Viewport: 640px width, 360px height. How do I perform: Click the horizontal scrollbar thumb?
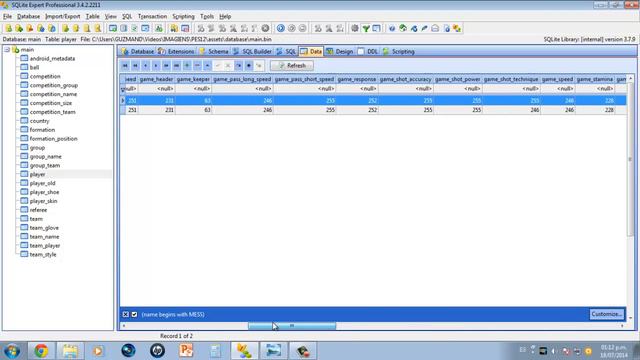coord(292,326)
